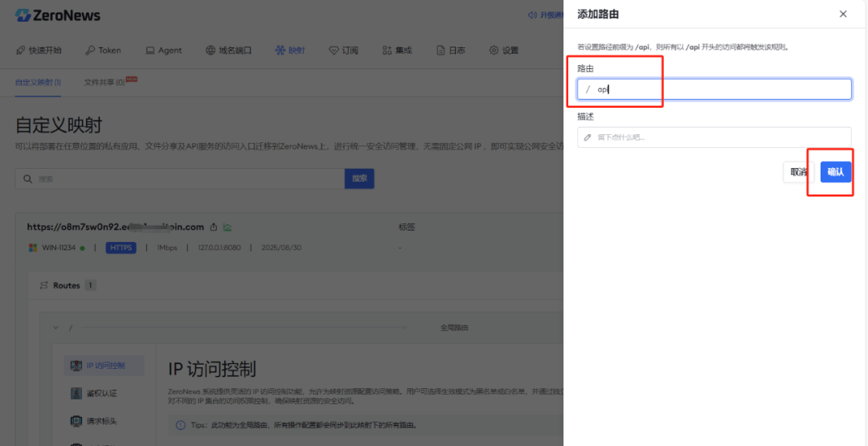Close the 添加路由 panel with the X
The image size is (868, 446).
pos(842,14)
